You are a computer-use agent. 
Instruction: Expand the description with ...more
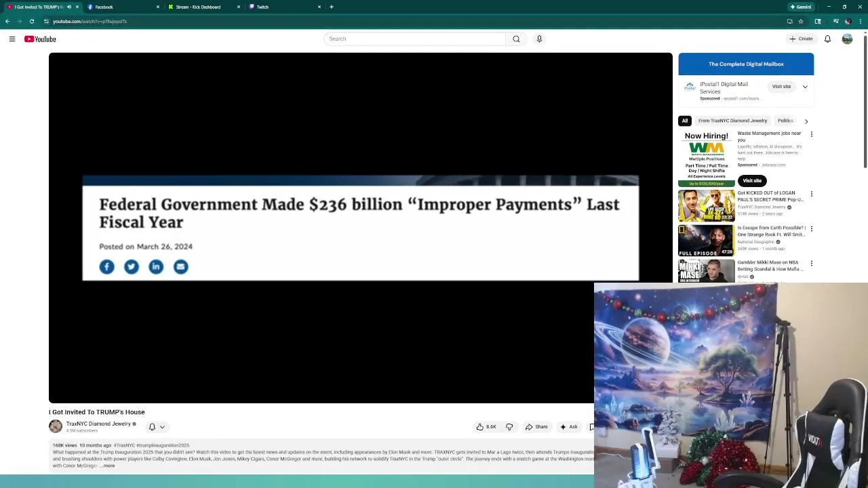click(108, 466)
